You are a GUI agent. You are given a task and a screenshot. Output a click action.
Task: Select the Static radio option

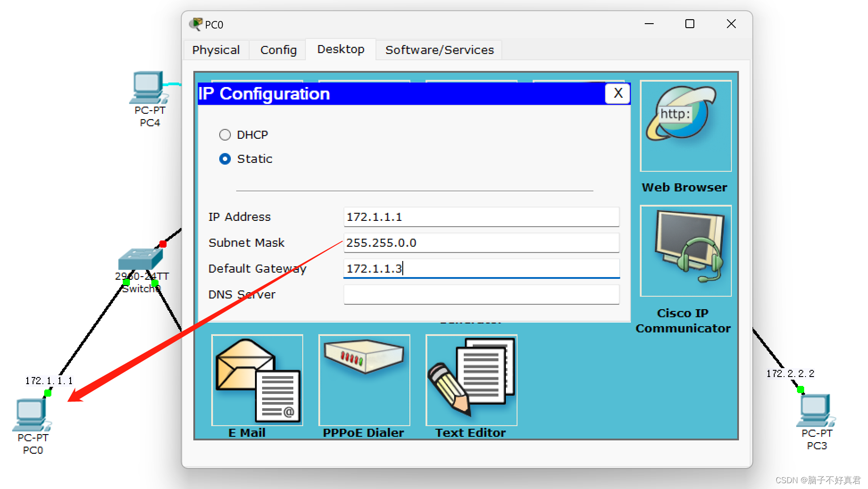(225, 159)
